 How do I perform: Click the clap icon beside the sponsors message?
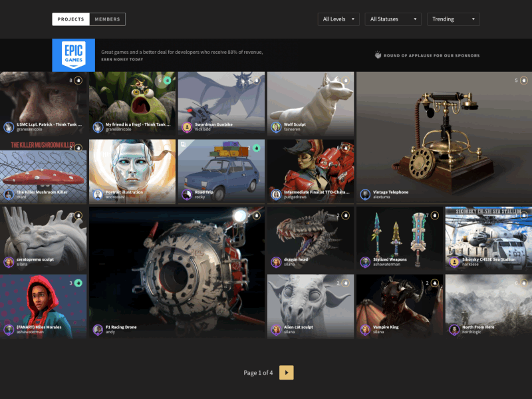[x=378, y=56]
